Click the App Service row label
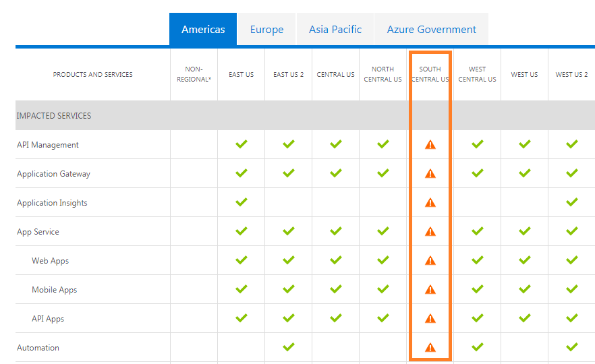595x364 pixels. pos(38,232)
